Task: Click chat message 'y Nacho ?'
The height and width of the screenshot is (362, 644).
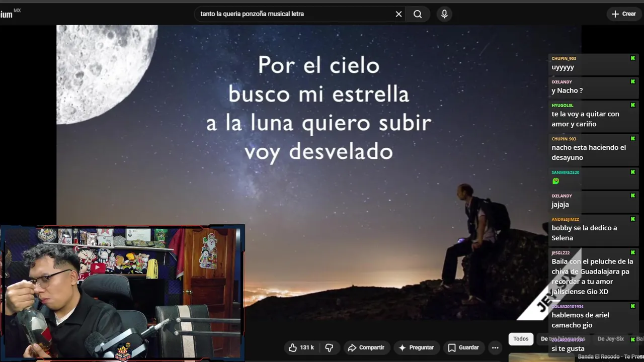Action: 567,90
